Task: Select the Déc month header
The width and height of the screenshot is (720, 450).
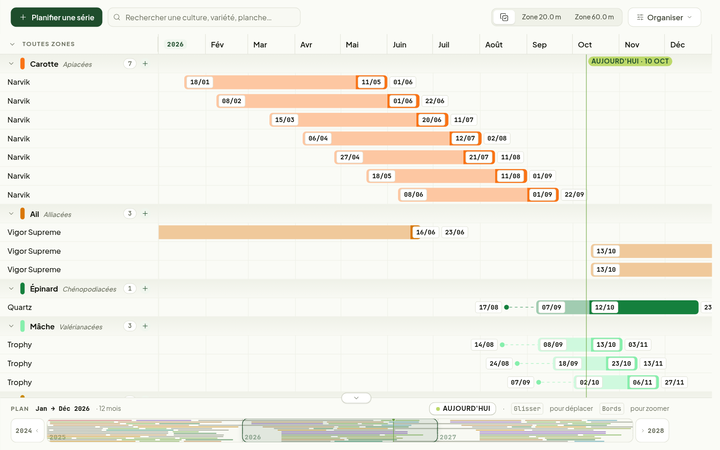Action: 677,45
